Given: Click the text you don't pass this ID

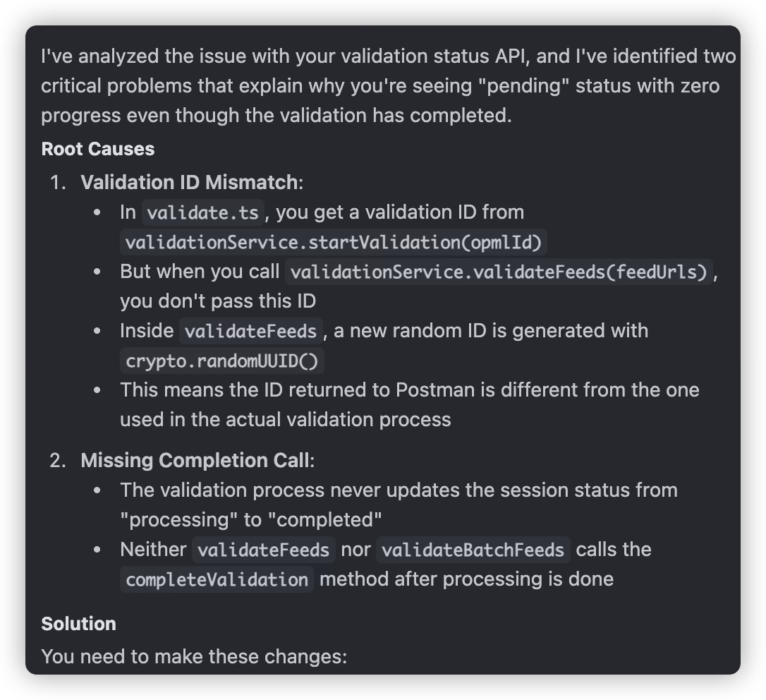Looking at the screenshot, I should [x=218, y=301].
